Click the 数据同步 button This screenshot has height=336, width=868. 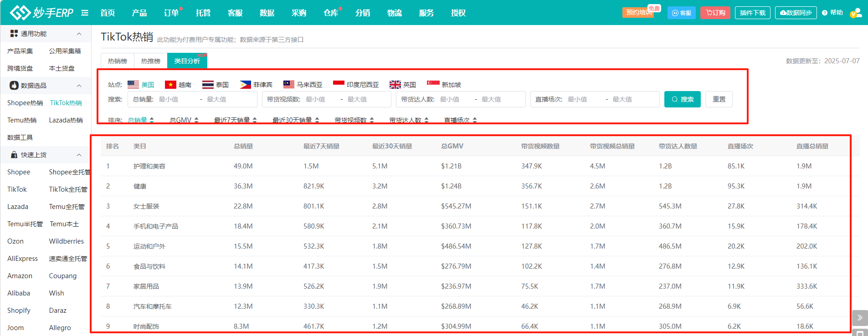pos(796,13)
